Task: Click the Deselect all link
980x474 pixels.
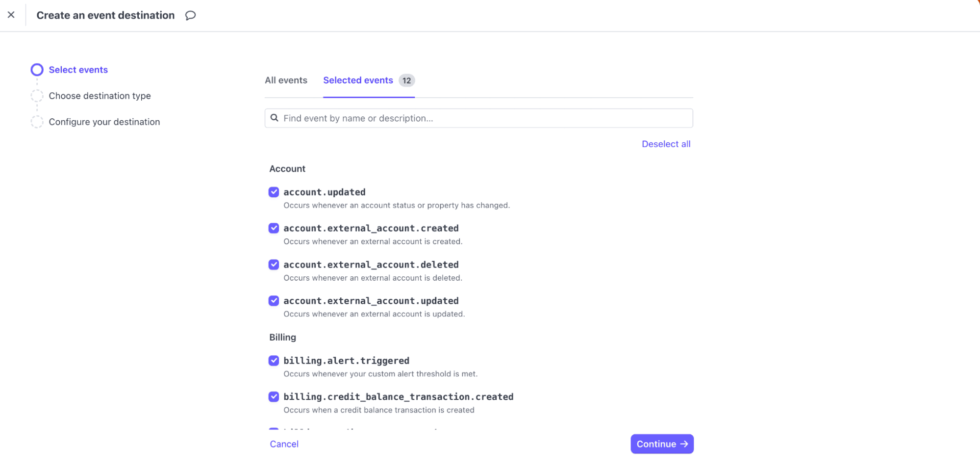Action: 666,144
